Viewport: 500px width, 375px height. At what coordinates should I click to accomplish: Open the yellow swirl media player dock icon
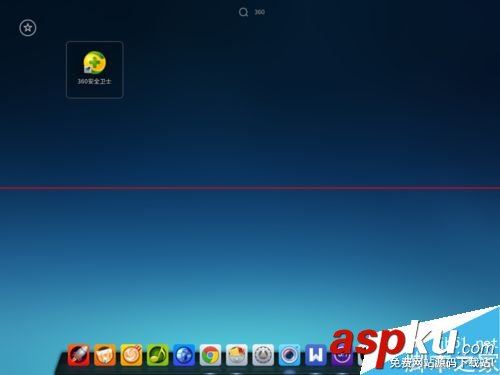(x=131, y=355)
